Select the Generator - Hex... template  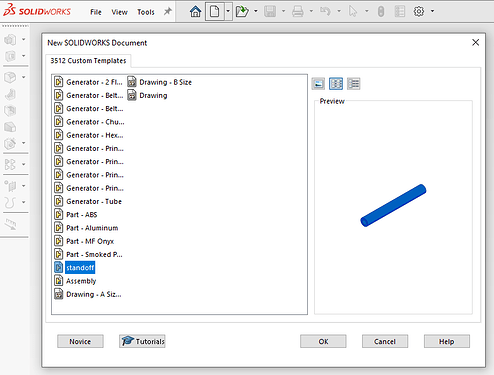89,135
